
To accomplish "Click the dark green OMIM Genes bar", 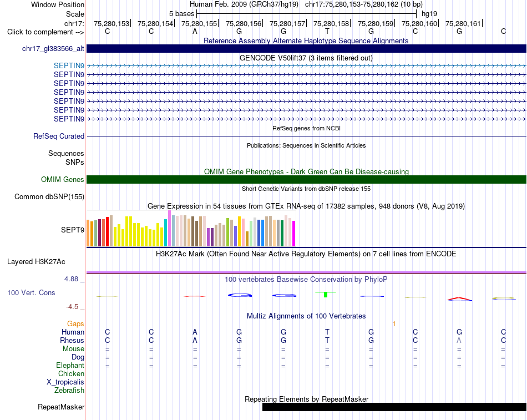I will (x=306, y=180).
